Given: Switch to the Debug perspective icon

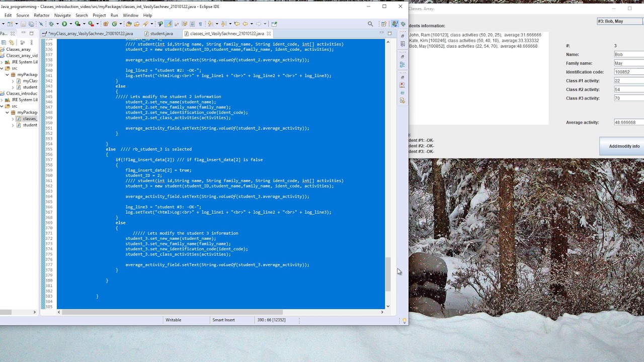Looking at the screenshot, I should click(x=403, y=24).
